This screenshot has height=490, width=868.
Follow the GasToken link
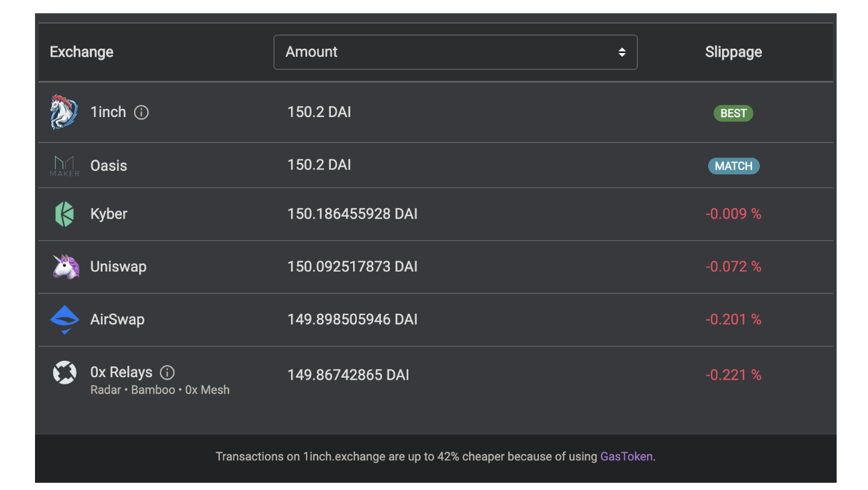pyautogui.click(x=626, y=456)
